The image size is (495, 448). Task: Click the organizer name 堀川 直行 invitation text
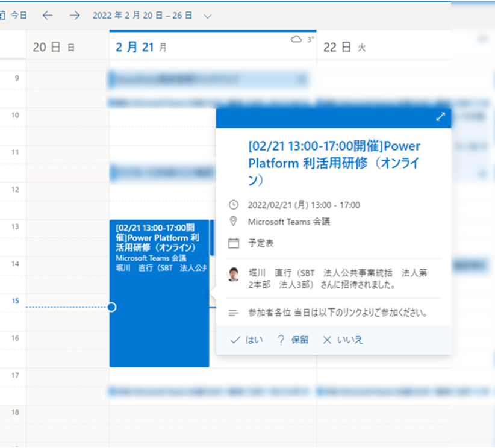tap(337, 278)
